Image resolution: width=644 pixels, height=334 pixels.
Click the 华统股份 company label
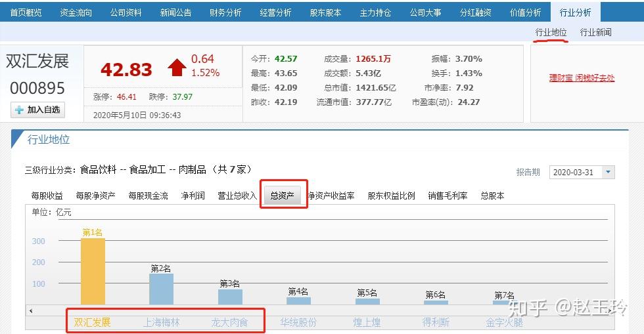point(298,322)
